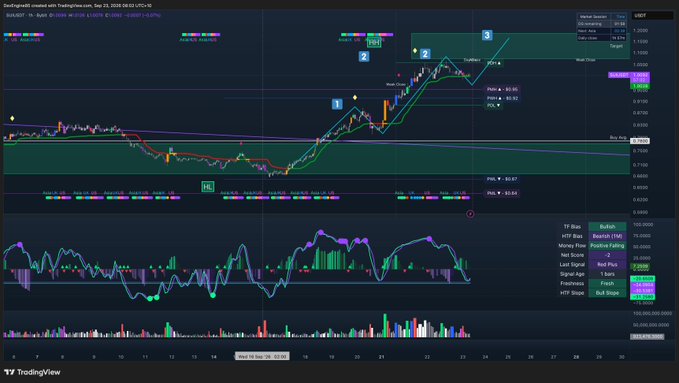Click the Bearish (1M) HTF Bias cell

[607, 236]
